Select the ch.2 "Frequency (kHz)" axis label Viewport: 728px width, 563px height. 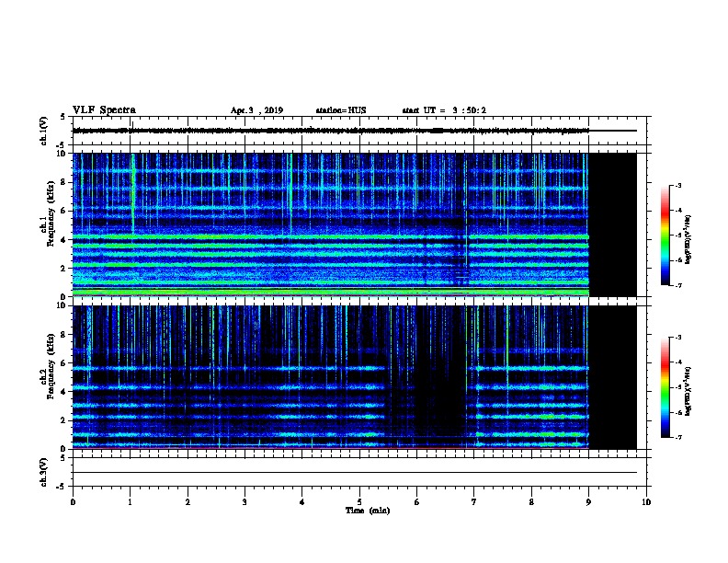[x=51, y=366]
